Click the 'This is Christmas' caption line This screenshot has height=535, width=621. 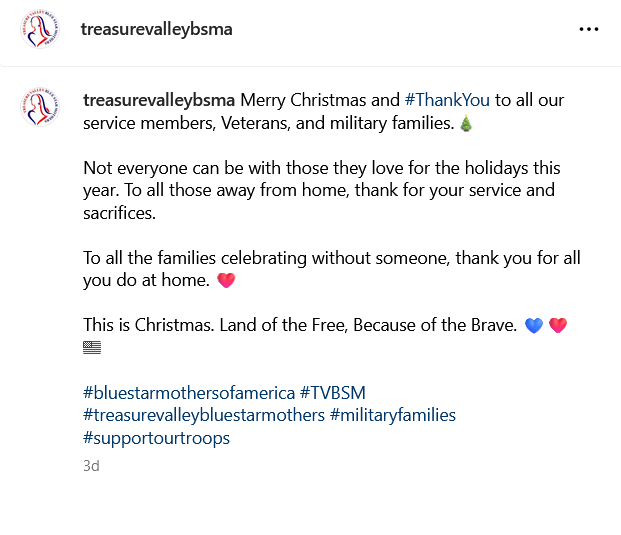[x=300, y=325]
